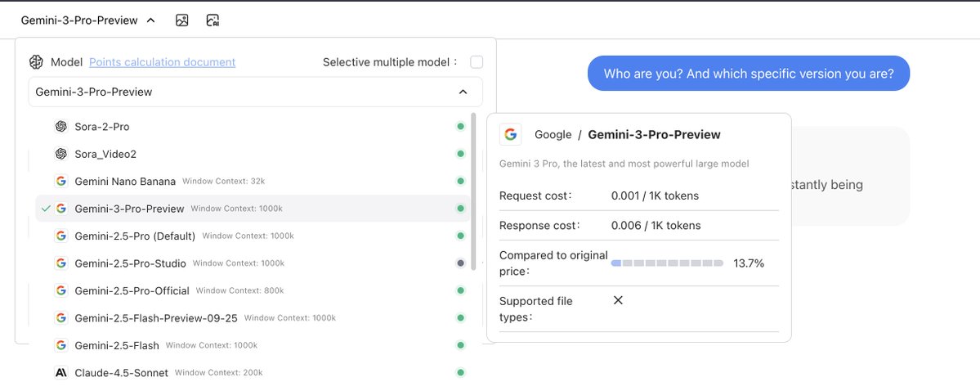The height and width of the screenshot is (391, 980).
Task: Click the OpenAI logo beside Sora-2-Pro
Action: [x=60, y=126]
